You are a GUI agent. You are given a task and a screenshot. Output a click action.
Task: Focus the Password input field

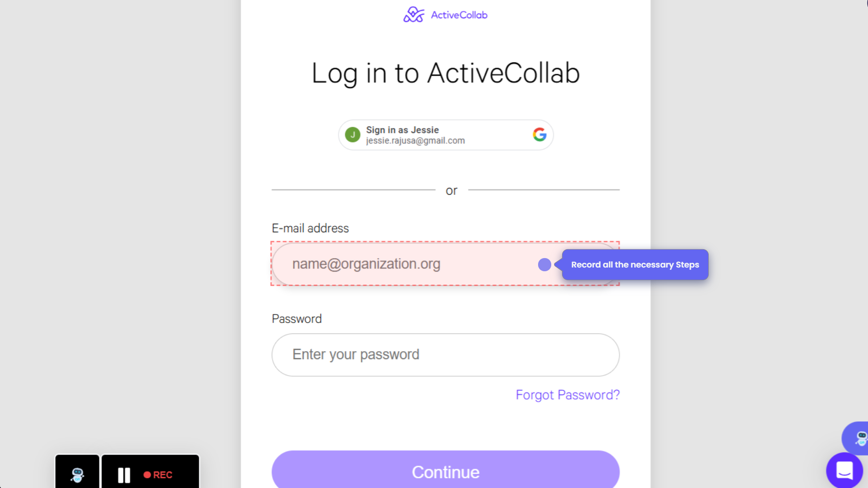point(445,355)
